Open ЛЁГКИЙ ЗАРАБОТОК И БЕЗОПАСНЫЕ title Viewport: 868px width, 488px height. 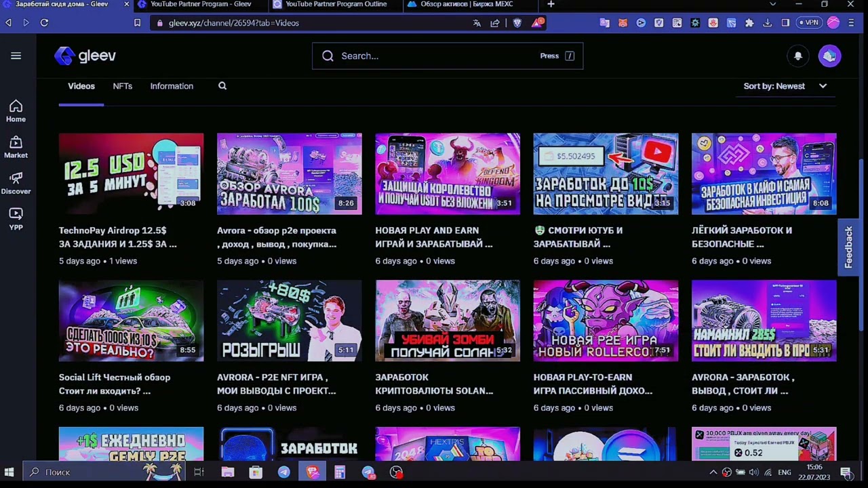coord(742,237)
